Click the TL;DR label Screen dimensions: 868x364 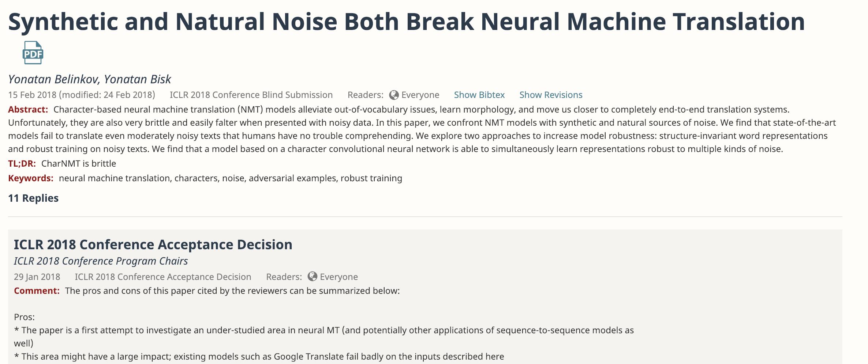(22, 163)
